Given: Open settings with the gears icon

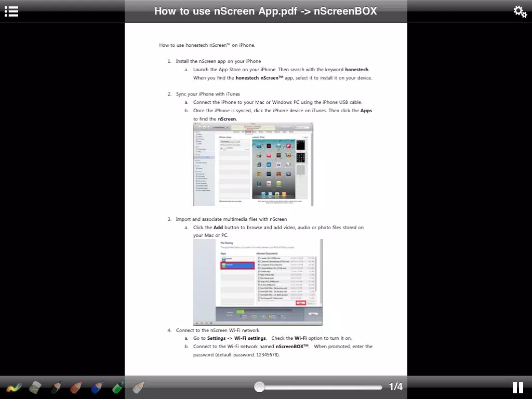Looking at the screenshot, I should [x=520, y=11].
